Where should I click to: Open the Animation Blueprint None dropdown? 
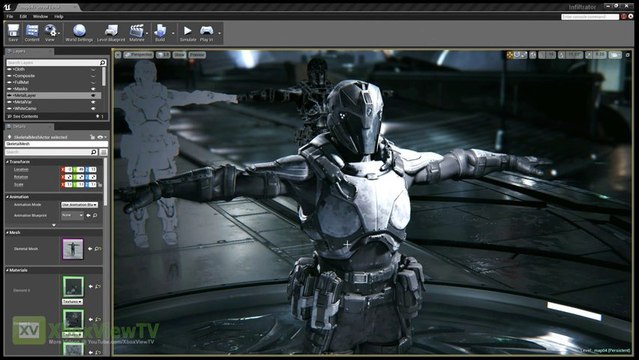72,215
